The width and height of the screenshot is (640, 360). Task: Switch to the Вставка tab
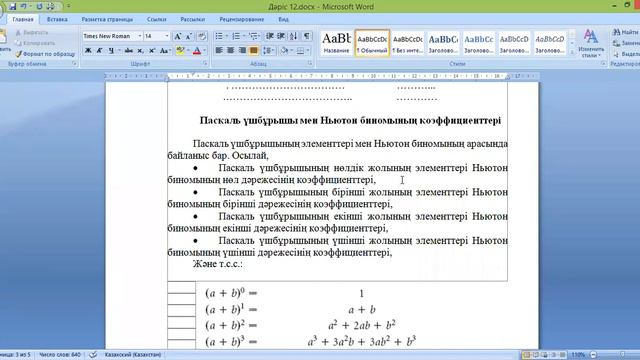[x=57, y=19]
